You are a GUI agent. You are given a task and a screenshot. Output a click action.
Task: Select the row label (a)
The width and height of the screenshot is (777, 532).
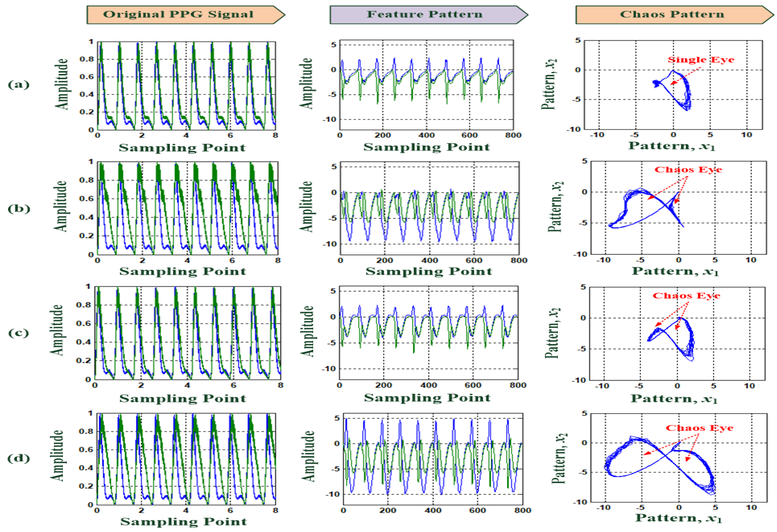click(x=18, y=85)
